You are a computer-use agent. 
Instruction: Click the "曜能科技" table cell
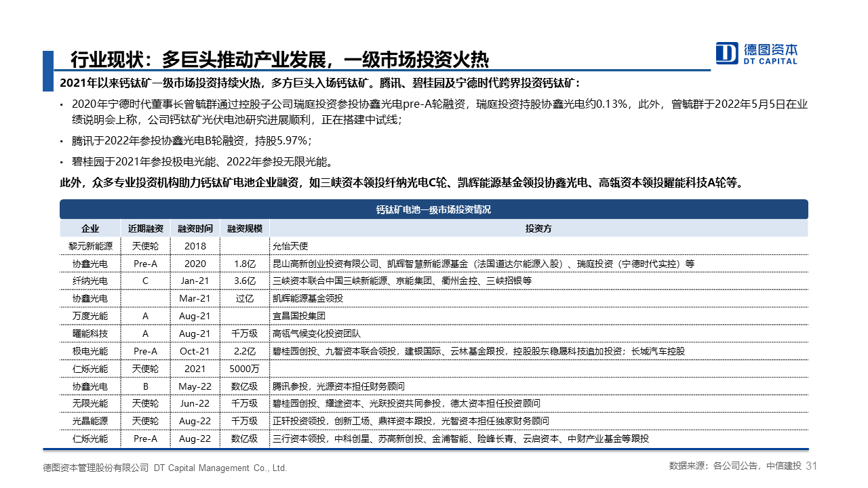90,333
